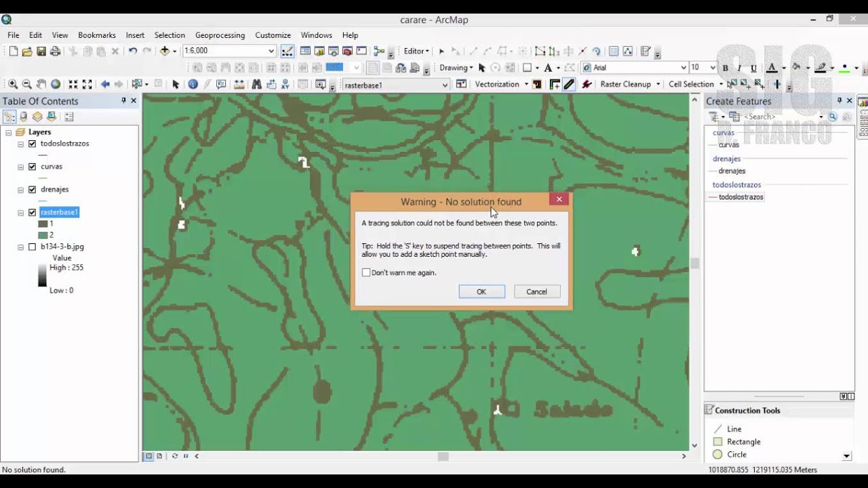
Task: Activate the Pan hand tool
Action: point(41,84)
